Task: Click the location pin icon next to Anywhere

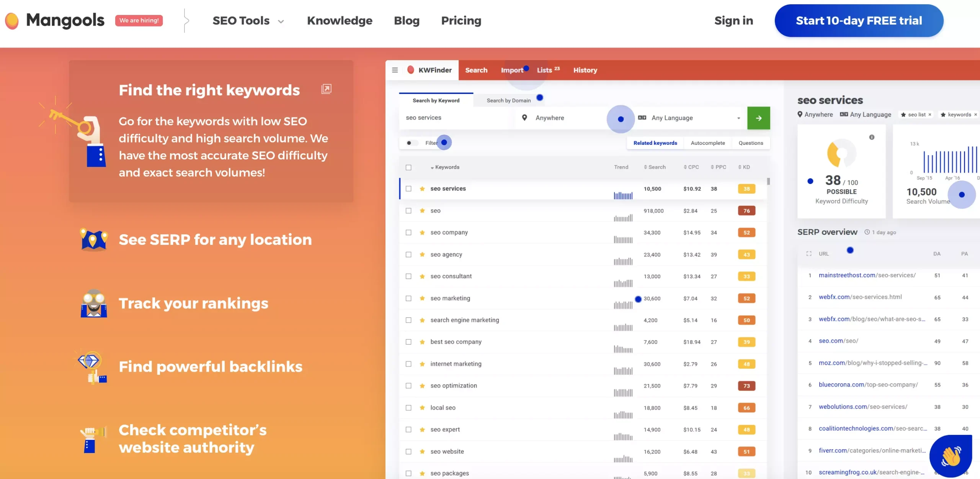Action: click(524, 118)
